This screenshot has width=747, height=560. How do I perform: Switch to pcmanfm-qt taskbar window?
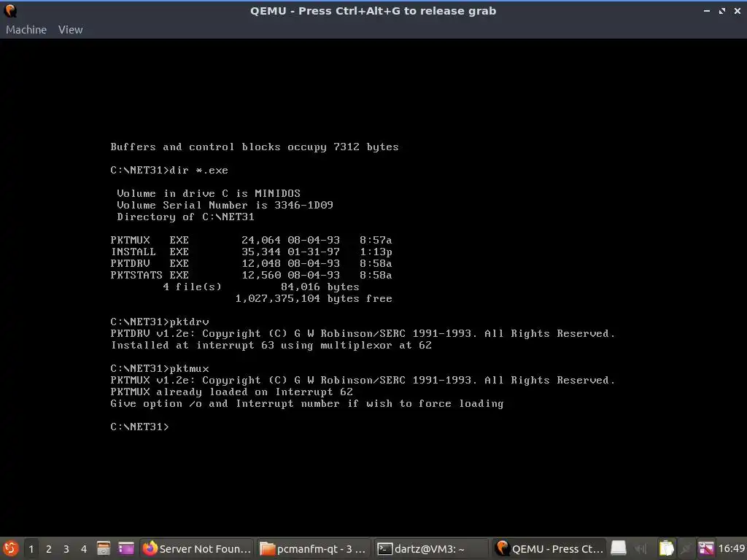click(314, 548)
